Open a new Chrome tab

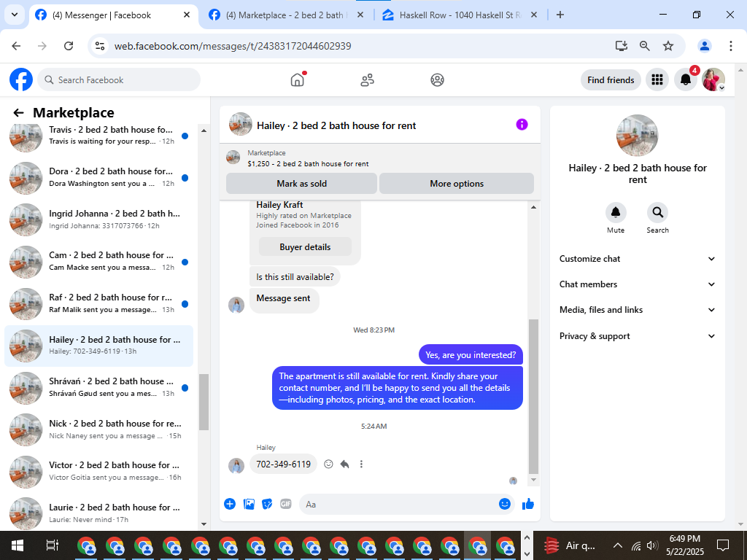(560, 15)
